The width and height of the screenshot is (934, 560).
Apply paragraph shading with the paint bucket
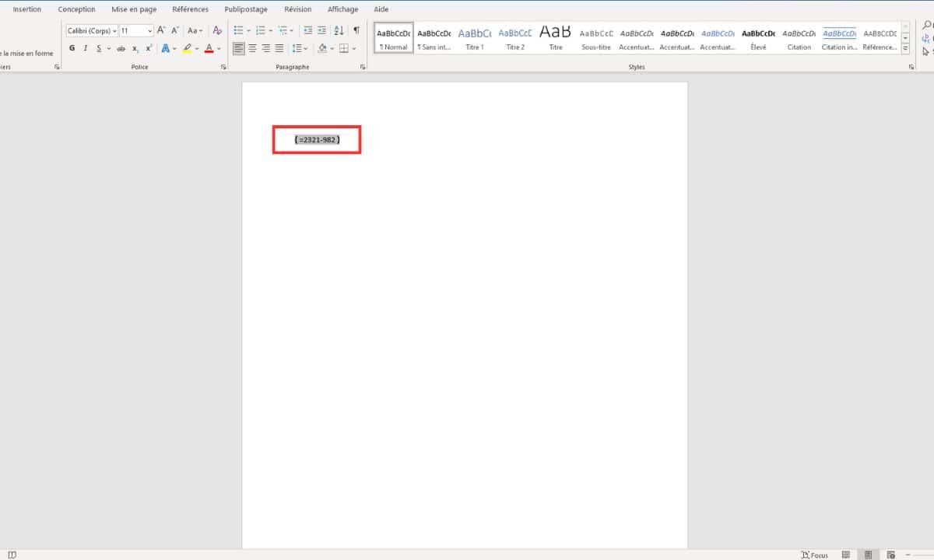pyautogui.click(x=322, y=48)
